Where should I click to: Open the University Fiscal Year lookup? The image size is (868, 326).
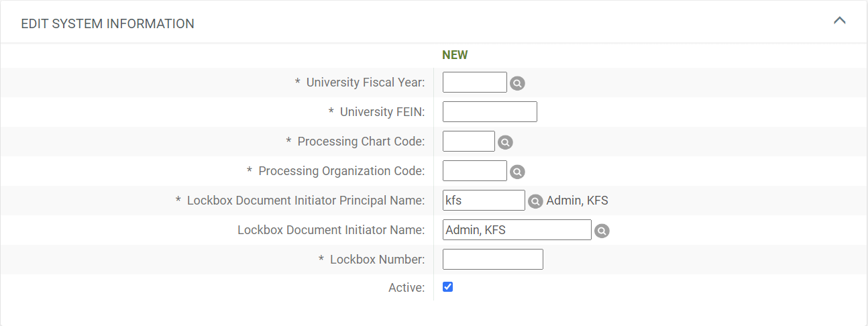pyautogui.click(x=517, y=83)
